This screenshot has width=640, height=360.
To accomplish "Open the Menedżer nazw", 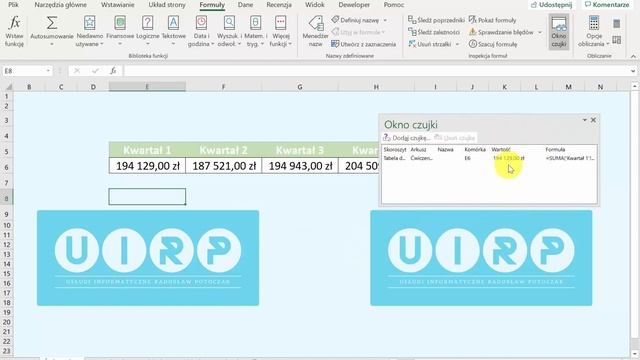I will 316,31.
